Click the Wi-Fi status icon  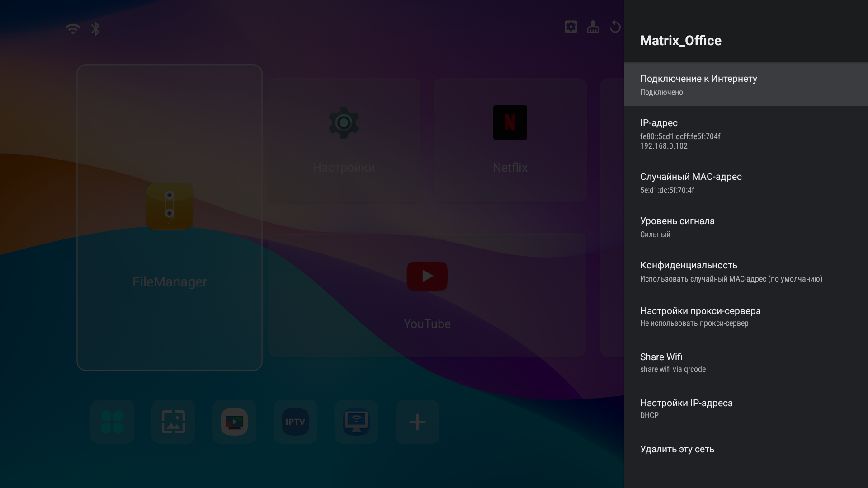tap(72, 29)
